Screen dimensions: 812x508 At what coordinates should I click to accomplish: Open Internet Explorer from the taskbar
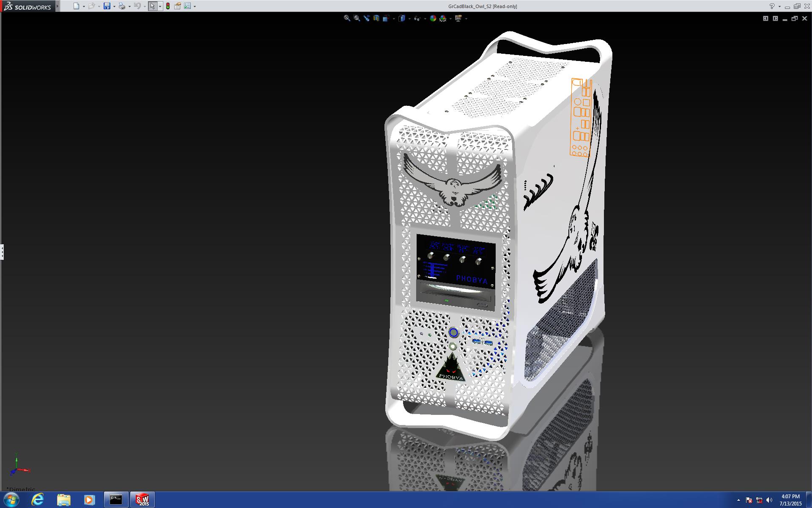(x=38, y=500)
